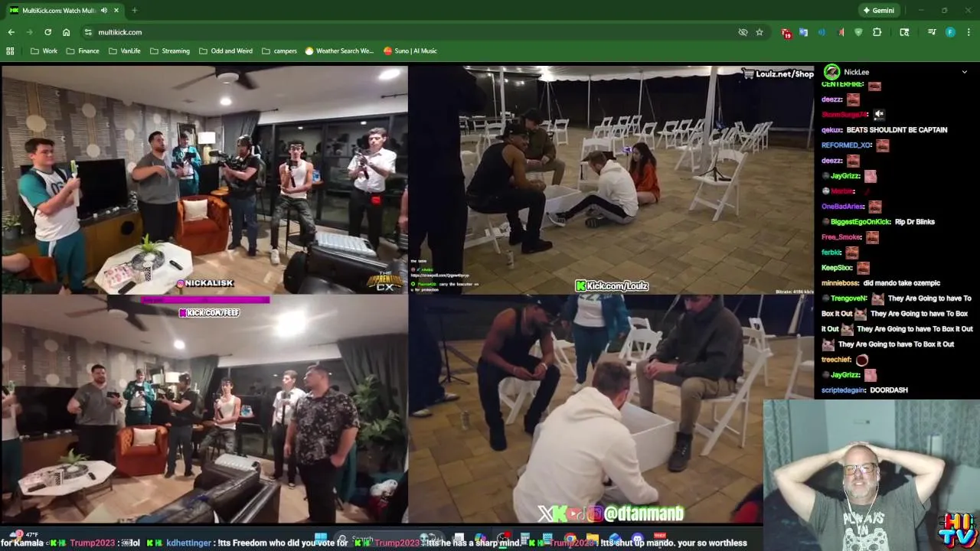Open the Work bookmarks folder

click(44, 51)
